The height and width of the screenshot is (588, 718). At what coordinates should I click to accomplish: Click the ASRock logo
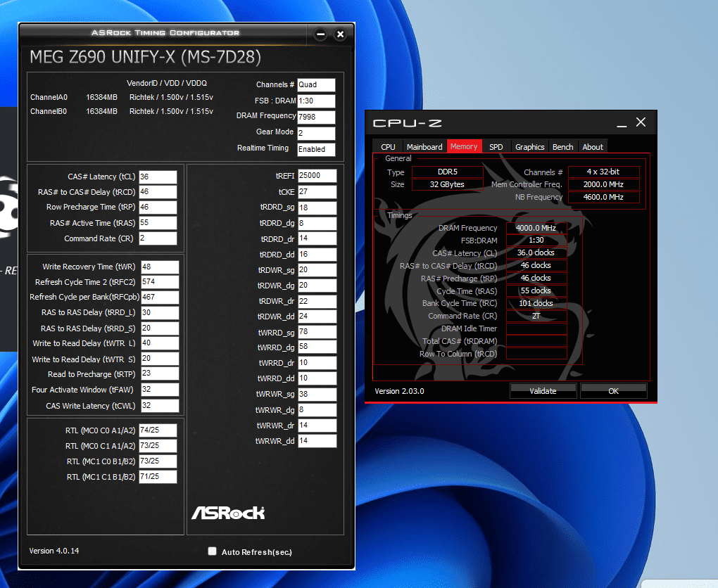coord(228,513)
